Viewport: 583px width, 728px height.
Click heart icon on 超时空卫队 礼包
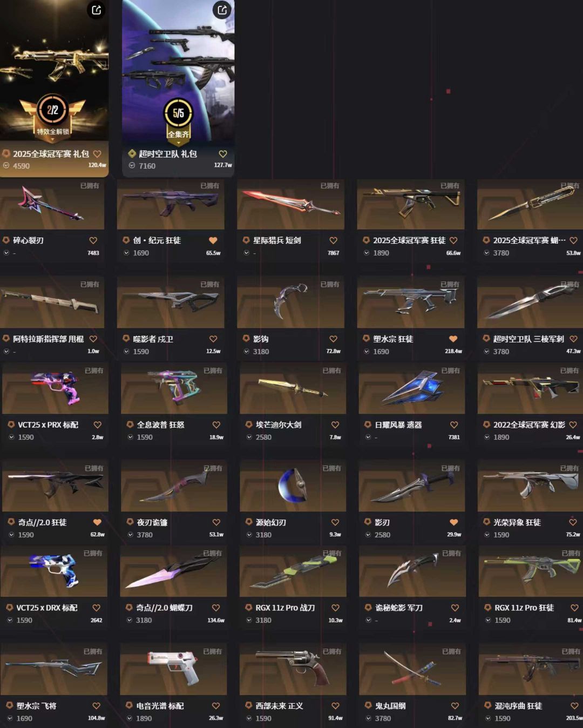[x=223, y=154]
